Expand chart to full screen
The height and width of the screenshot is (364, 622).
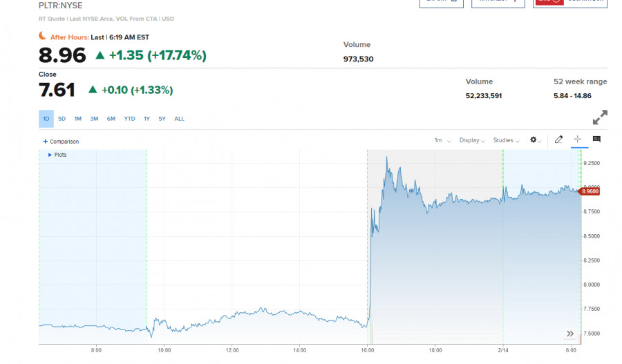point(600,117)
